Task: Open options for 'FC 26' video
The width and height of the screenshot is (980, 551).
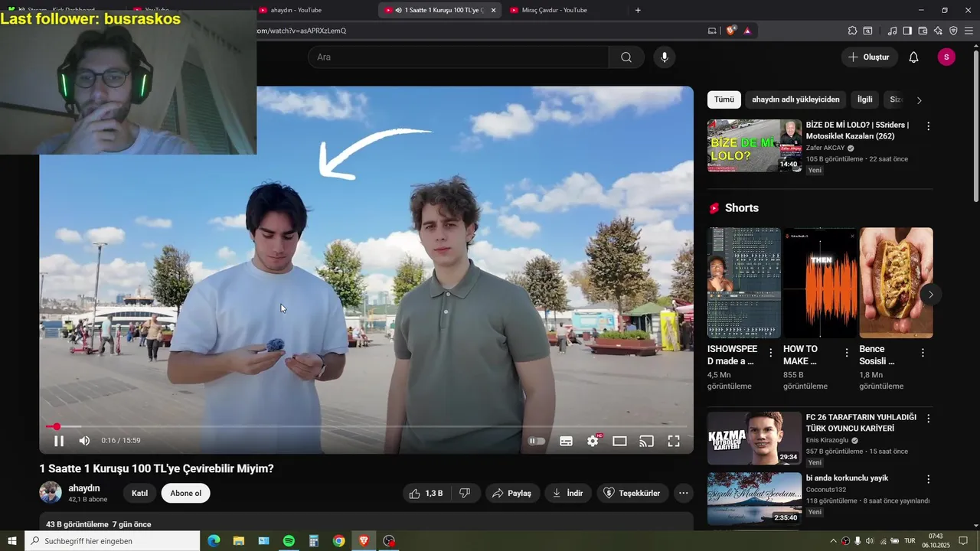Action: 928,419
